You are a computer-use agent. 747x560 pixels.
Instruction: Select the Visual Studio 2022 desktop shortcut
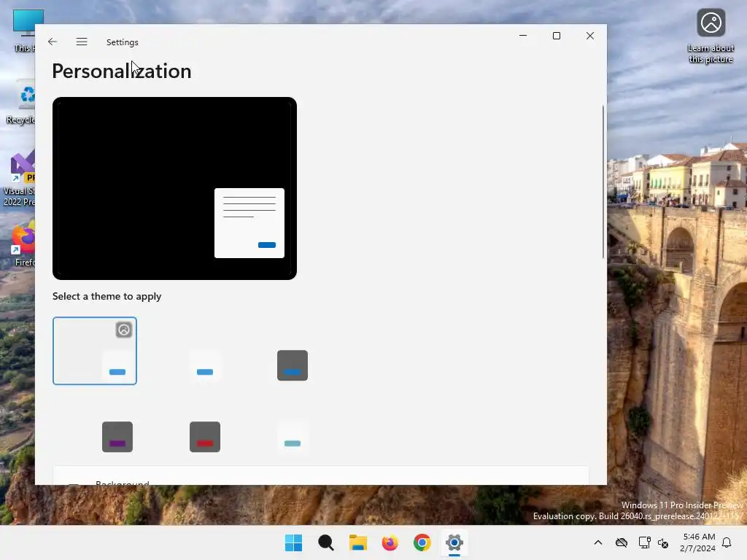19,178
